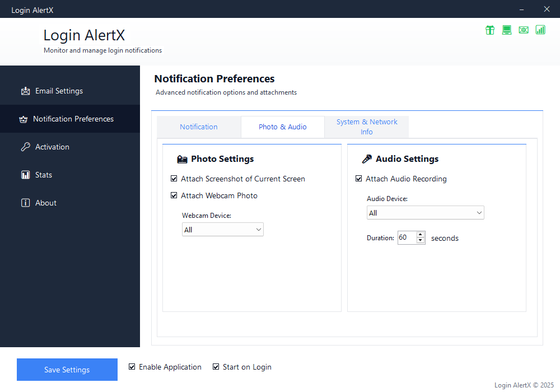Click the About info icon
Screen dimensions: 560x392
(25, 203)
